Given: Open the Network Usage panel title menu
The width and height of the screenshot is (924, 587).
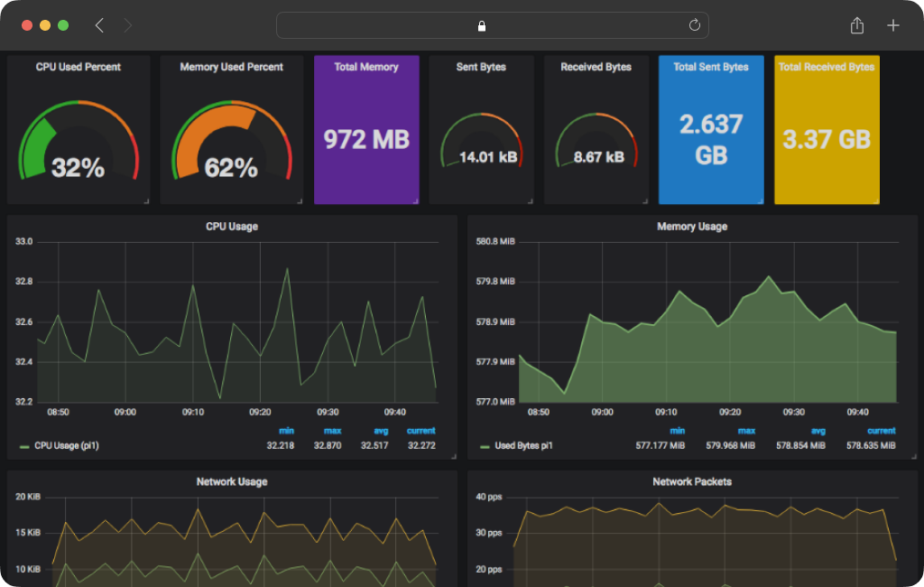Looking at the screenshot, I should pyautogui.click(x=232, y=482).
